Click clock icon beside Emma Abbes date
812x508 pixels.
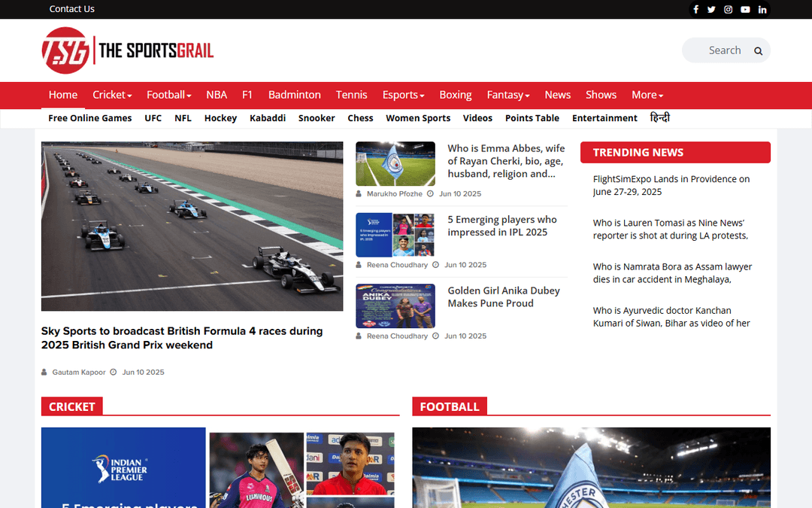tap(430, 194)
